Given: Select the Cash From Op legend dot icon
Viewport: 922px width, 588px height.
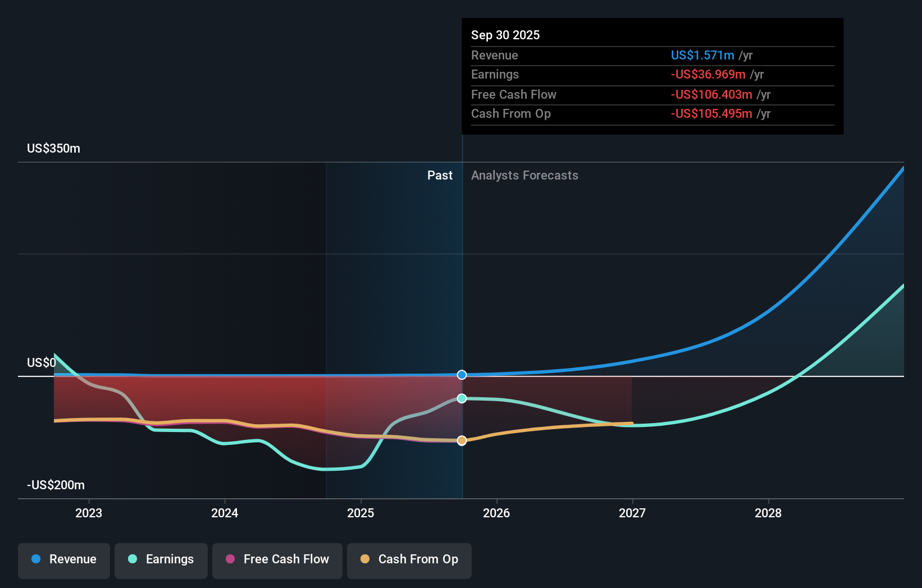Looking at the screenshot, I should [x=365, y=559].
